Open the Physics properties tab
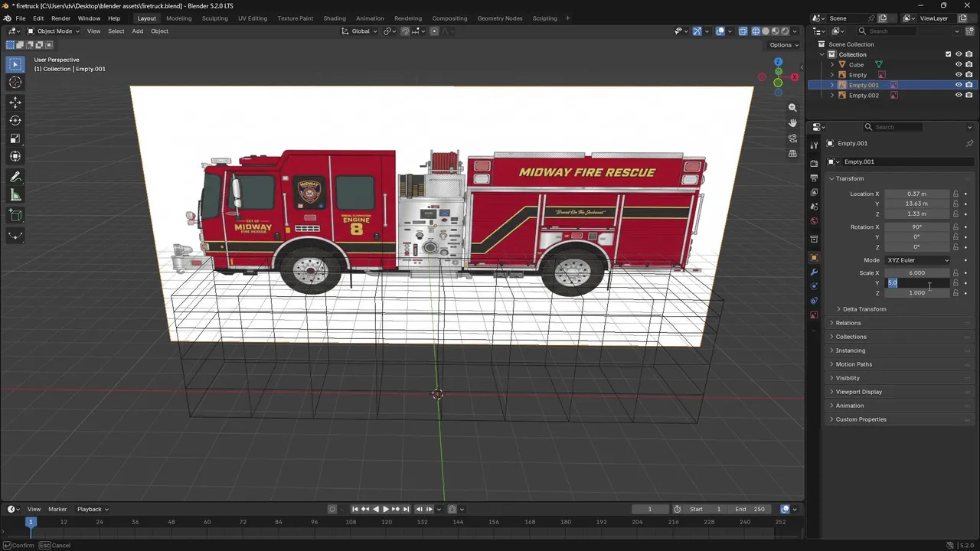980x551 pixels. point(814,286)
